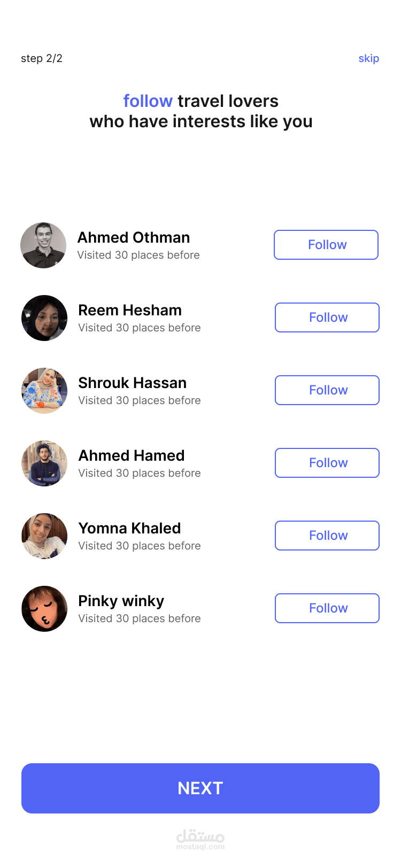Tap Yomna Khaled's avatar image

(x=44, y=536)
